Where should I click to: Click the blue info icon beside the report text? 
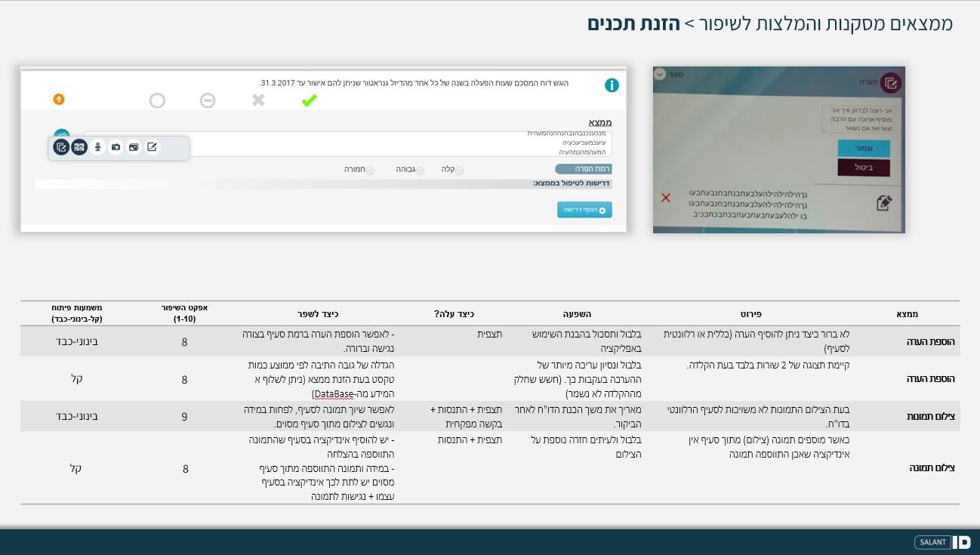point(612,85)
